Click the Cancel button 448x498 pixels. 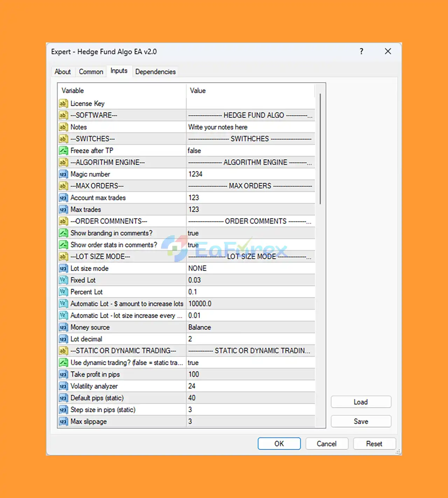[327, 444]
